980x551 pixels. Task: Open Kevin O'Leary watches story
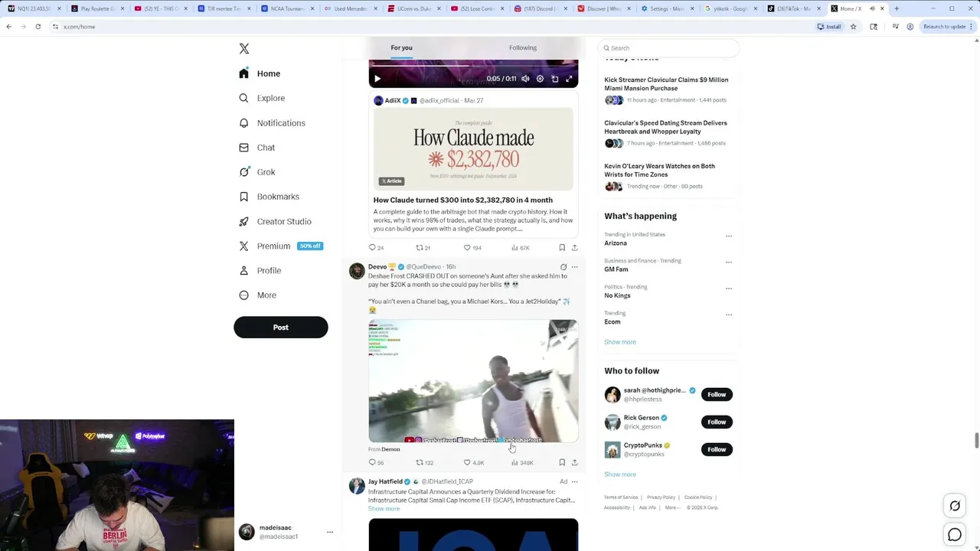(668, 176)
